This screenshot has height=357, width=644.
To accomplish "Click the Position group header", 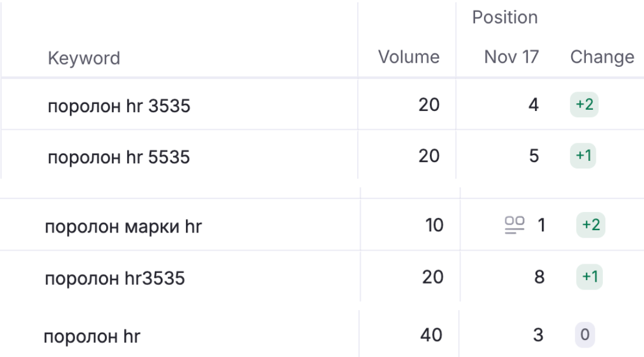I will (x=504, y=18).
